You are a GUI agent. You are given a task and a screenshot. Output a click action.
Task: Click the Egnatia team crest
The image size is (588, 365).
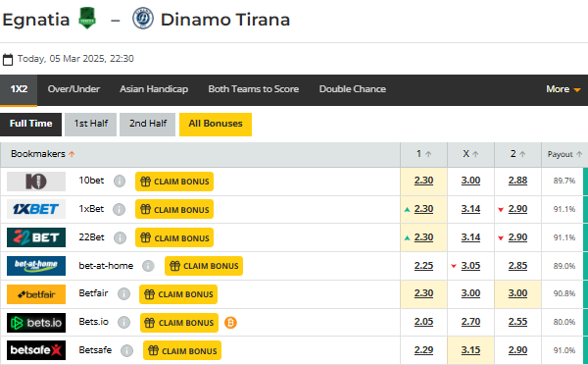point(87,18)
